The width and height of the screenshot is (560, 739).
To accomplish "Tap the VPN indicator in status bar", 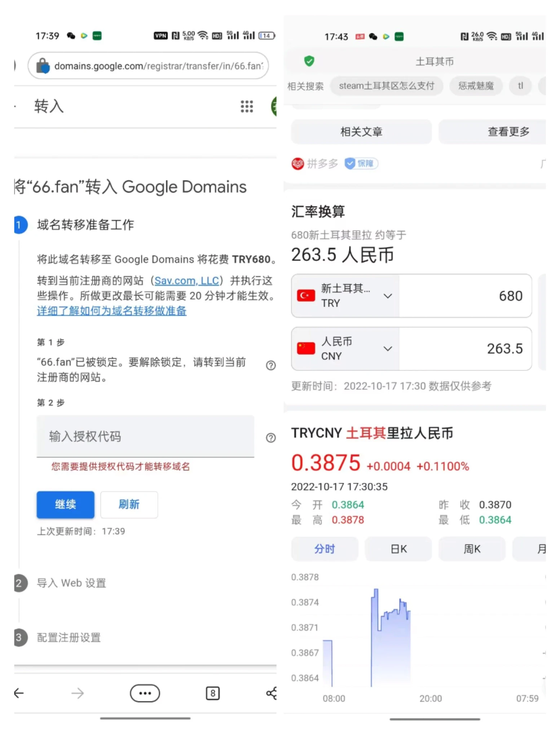I will pos(160,35).
